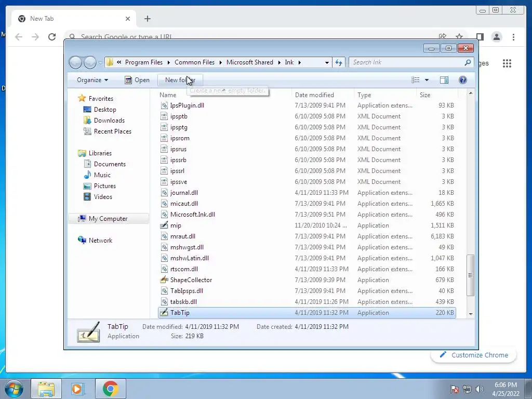Toggle the Chrome side panel icon
This screenshot has height=399, width=532.
[x=480, y=37]
